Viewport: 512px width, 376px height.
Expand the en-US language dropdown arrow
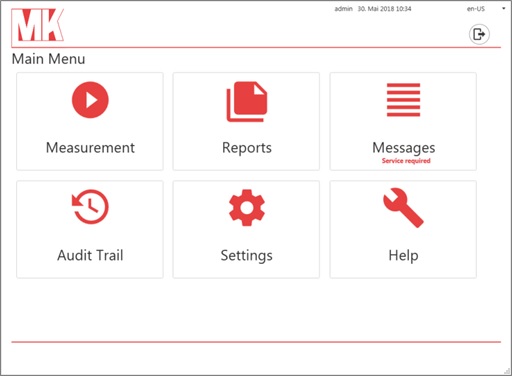point(504,9)
